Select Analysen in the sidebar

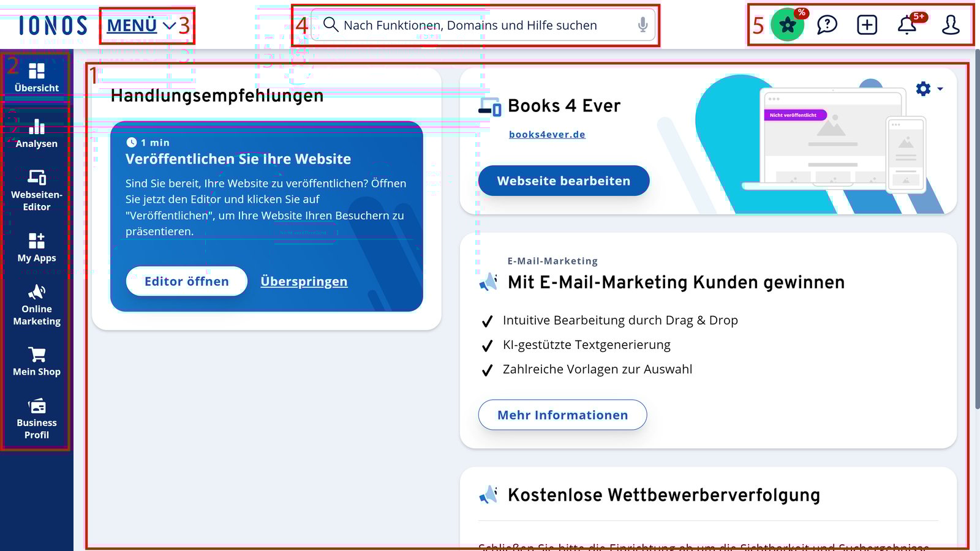point(36,133)
